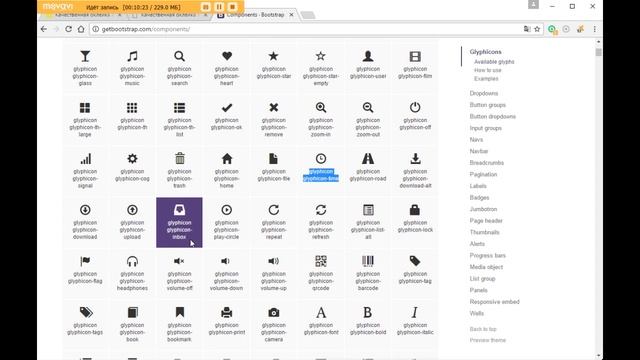
Task: Switch to Components - Bootstrap browser tab
Action: [x=255, y=15]
